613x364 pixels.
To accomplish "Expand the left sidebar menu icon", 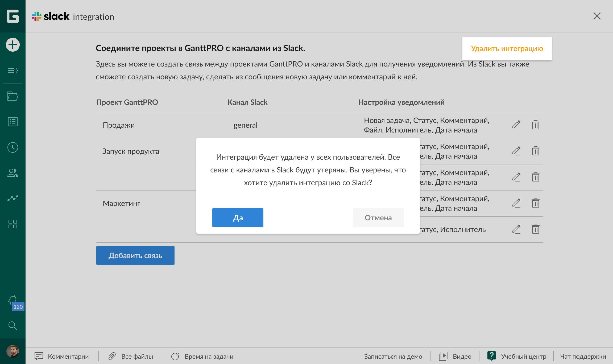I will pos(12,70).
